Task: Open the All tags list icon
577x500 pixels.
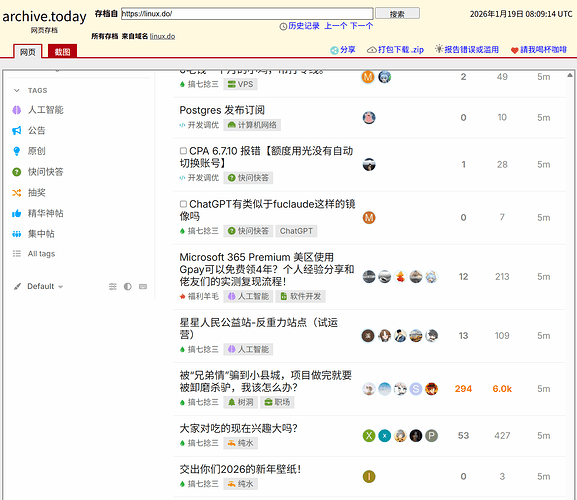Action: click(x=17, y=253)
